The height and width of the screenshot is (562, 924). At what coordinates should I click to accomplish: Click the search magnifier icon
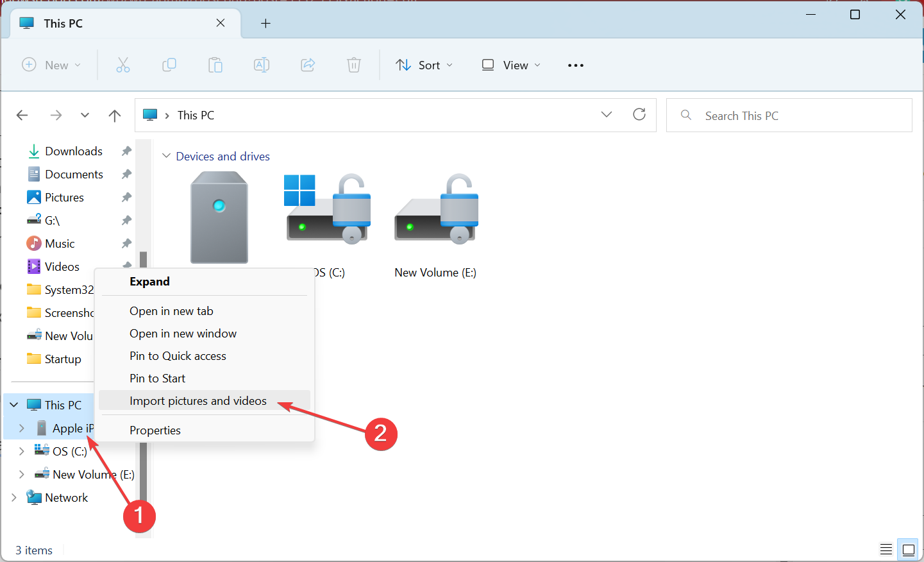[x=686, y=115]
